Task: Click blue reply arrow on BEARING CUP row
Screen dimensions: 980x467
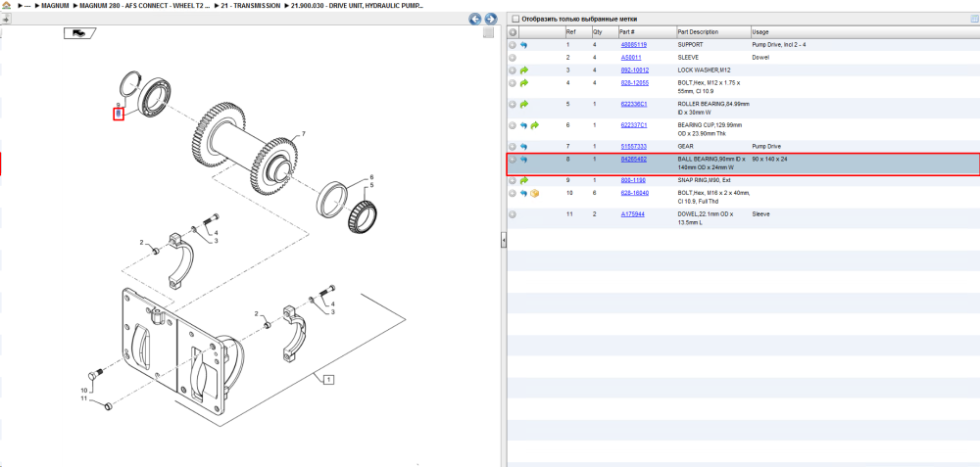Action: point(523,125)
